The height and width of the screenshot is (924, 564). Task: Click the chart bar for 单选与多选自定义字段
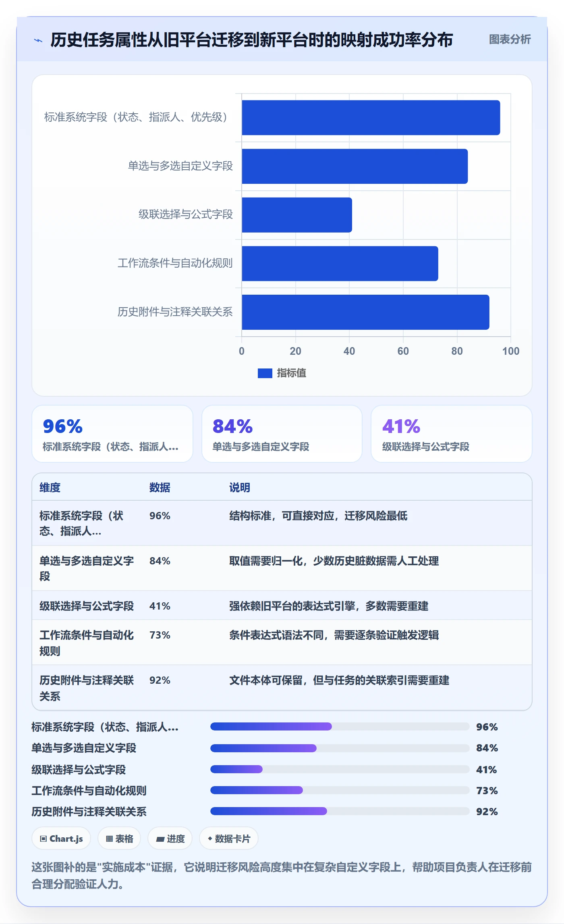[355, 166]
